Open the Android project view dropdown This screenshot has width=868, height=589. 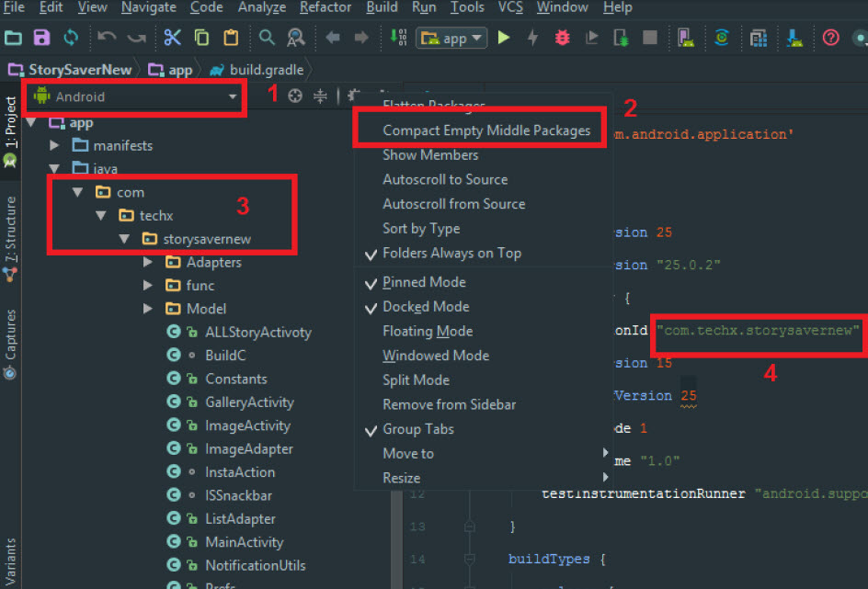click(x=134, y=96)
